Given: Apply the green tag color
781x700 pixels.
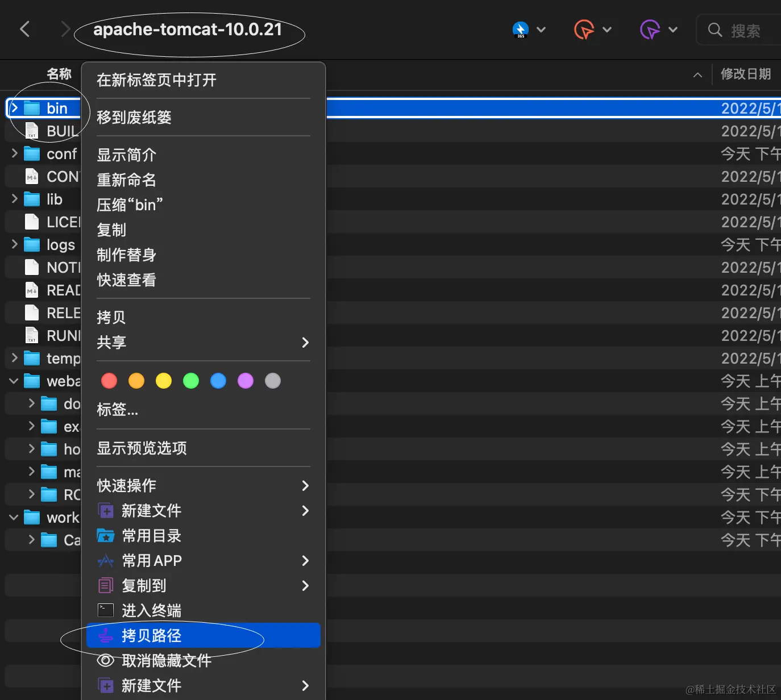Looking at the screenshot, I should tap(191, 381).
